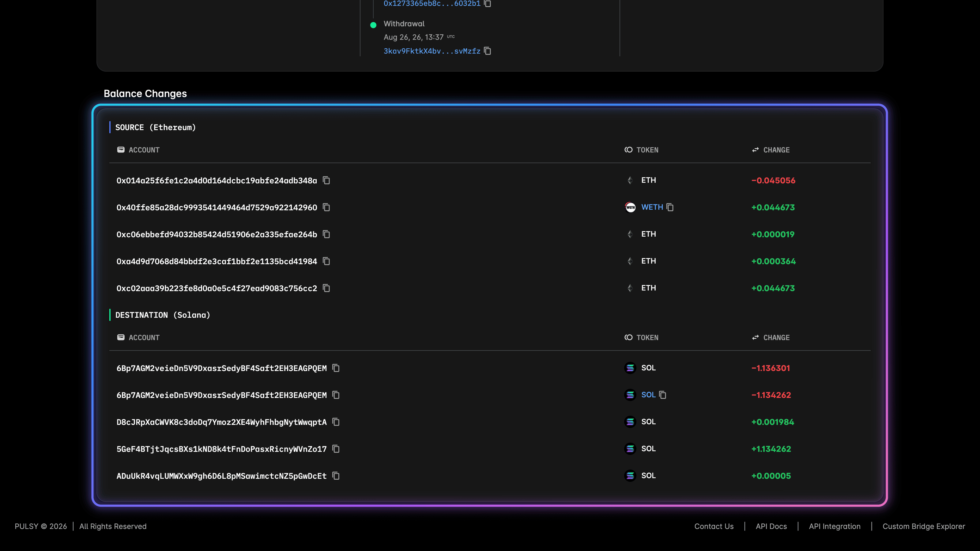The width and height of the screenshot is (980, 551).
Task: Click the DESTINATION (Solana) section heading
Action: point(163,315)
